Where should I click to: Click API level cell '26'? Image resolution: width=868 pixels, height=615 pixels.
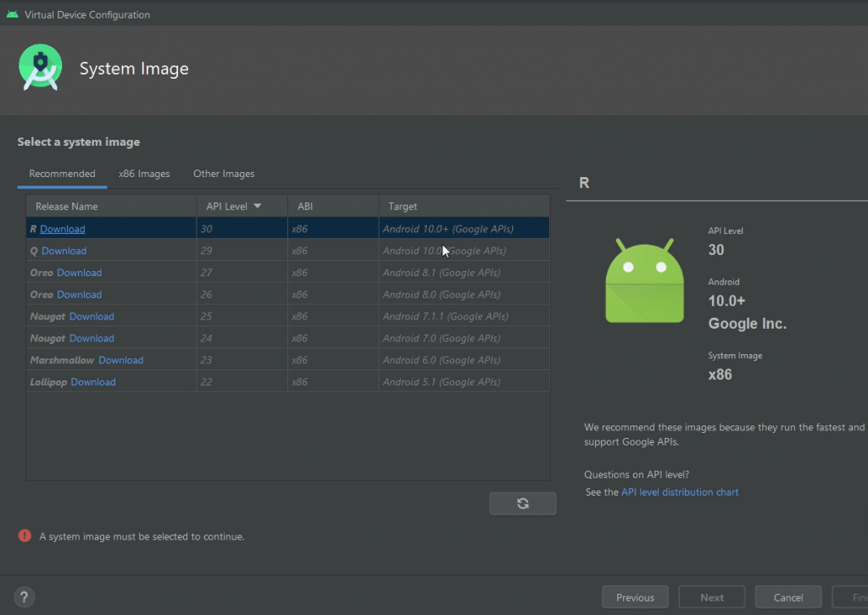point(242,295)
